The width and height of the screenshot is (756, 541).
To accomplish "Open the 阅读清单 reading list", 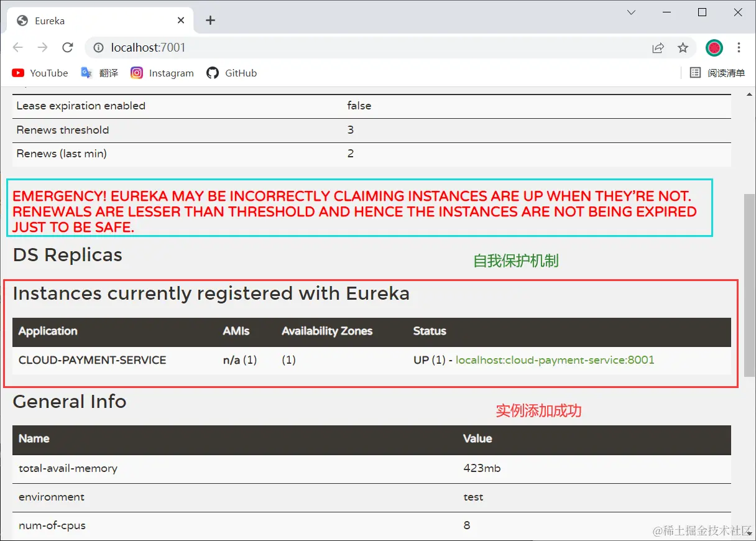I will point(717,73).
